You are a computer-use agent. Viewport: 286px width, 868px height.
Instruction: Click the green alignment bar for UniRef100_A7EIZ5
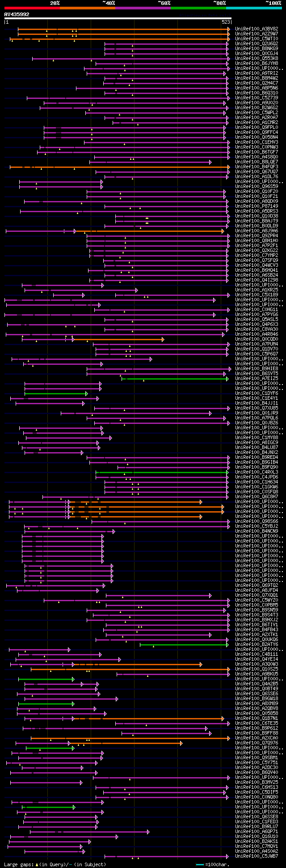click(x=175, y=378)
